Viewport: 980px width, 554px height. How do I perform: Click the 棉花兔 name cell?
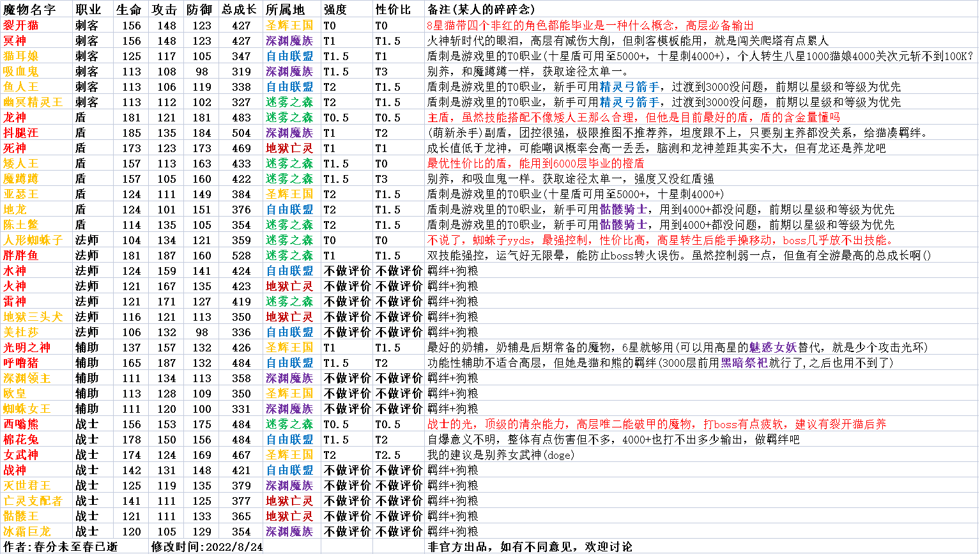click(x=21, y=440)
